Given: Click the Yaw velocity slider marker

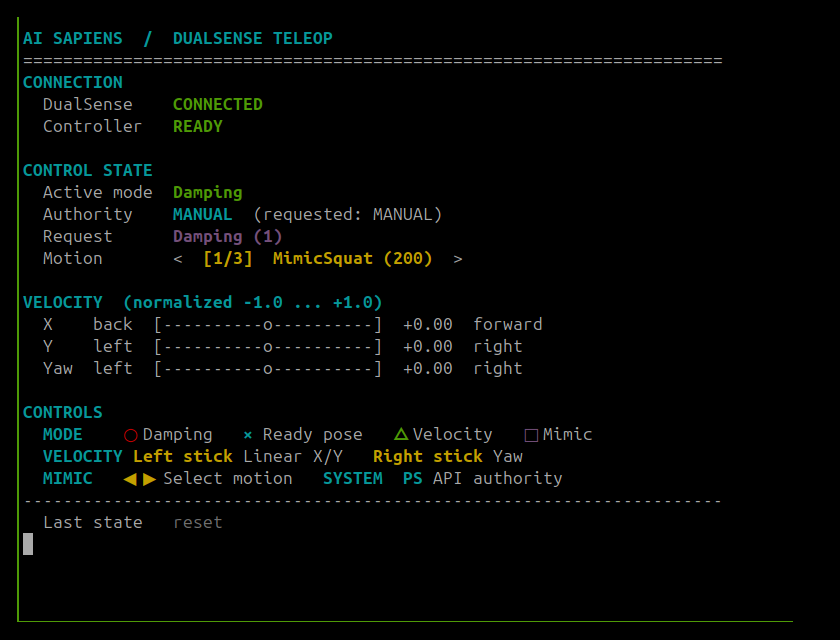Looking at the screenshot, I should point(268,369).
